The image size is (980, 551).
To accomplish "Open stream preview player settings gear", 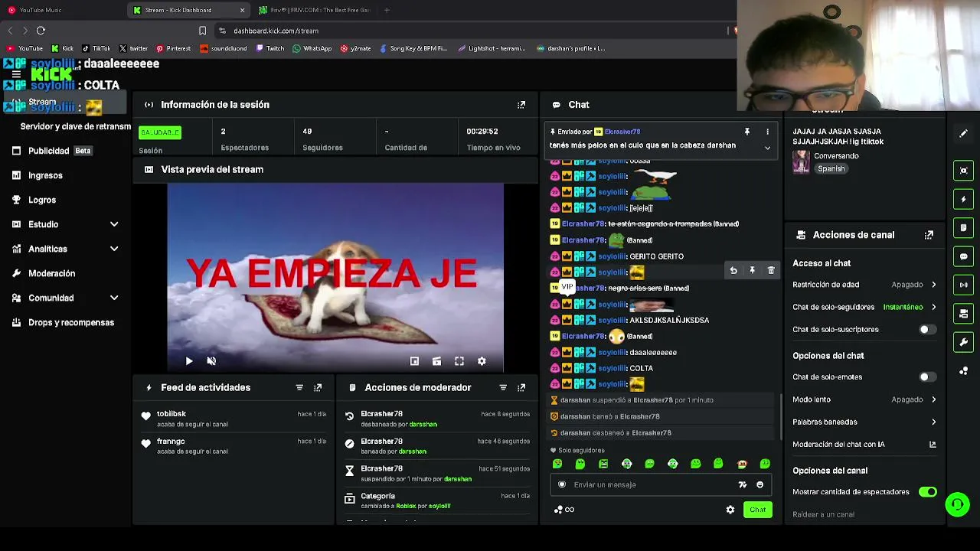I will coord(482,361).
